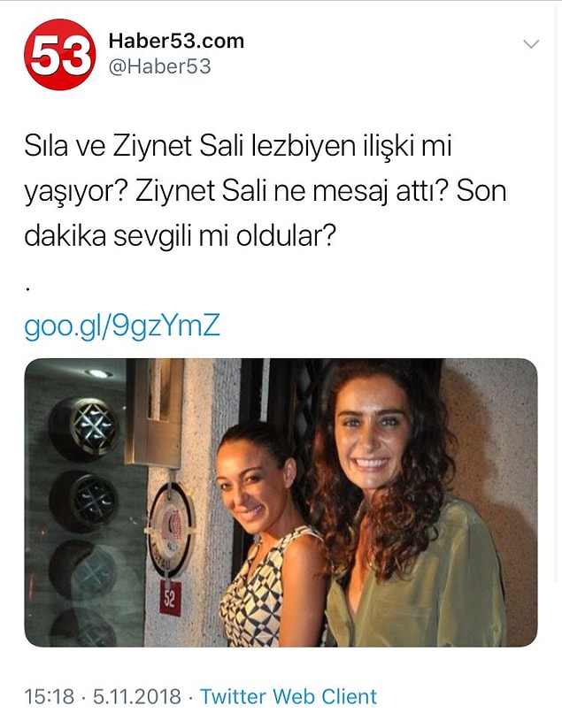Click the top round lattice ornament in photo
This screenshot has width=562, height=728.
coord(85,427)
